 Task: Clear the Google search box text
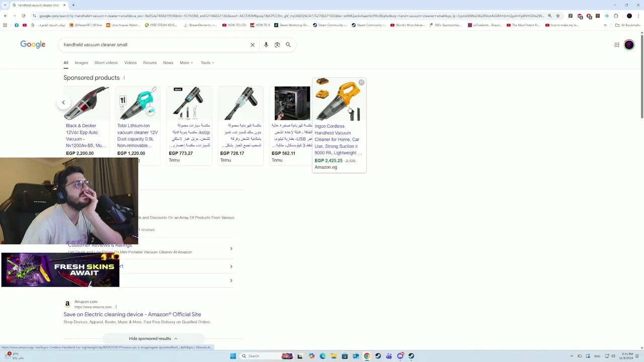point(253,45)
